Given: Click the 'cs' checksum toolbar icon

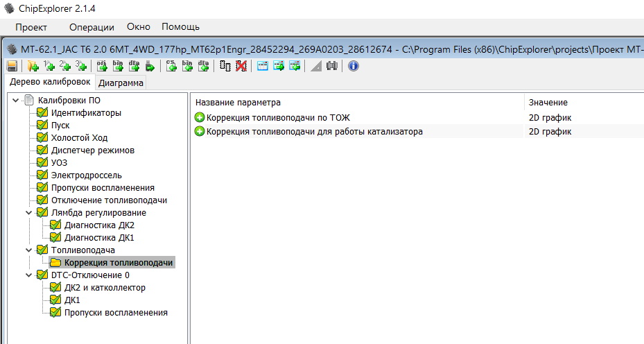Looking at the screenshot, I should (x=171, y=66).
